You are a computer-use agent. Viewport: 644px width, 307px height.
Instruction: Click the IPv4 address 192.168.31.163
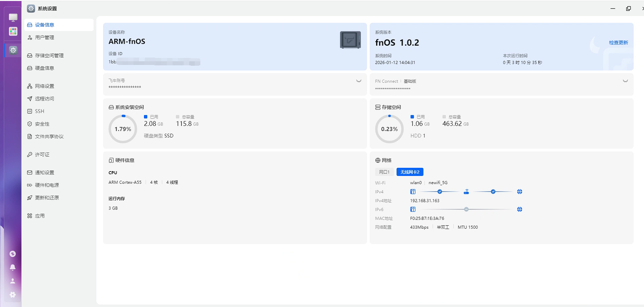click(425, 201)
